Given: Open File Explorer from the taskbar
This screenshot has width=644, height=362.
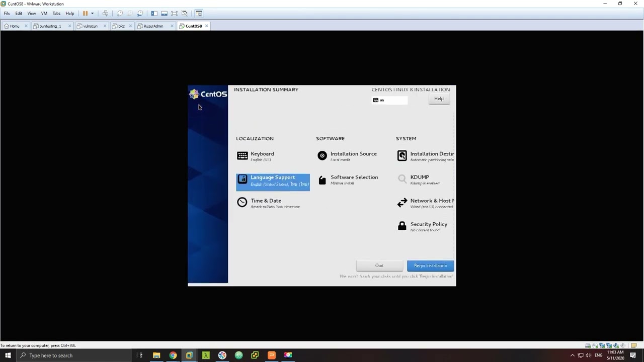Looking at the screenshot, I should click(x=156, y=355).
